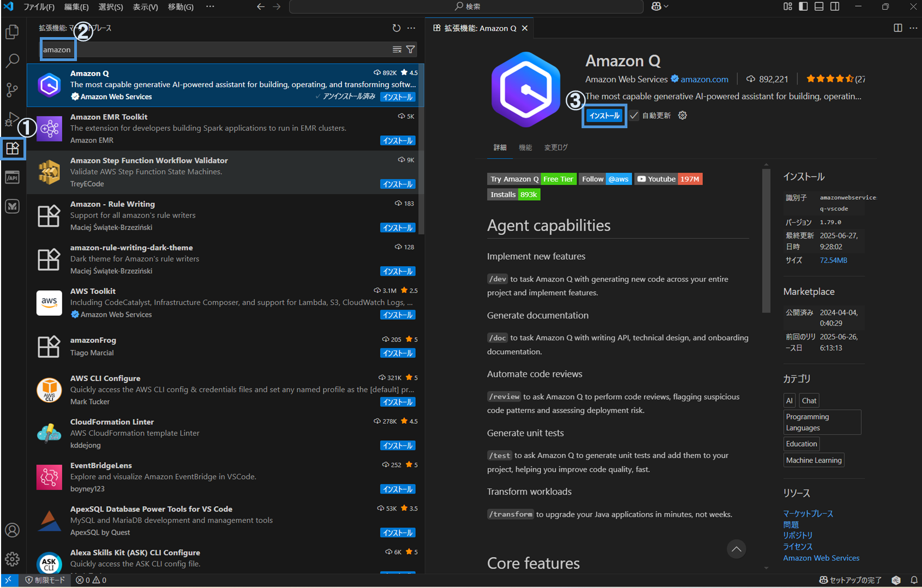Expand the overflow menu after 移動(G)
This screenshot has width=922, height=588.
pyautogui.click(x=210, y=7)
